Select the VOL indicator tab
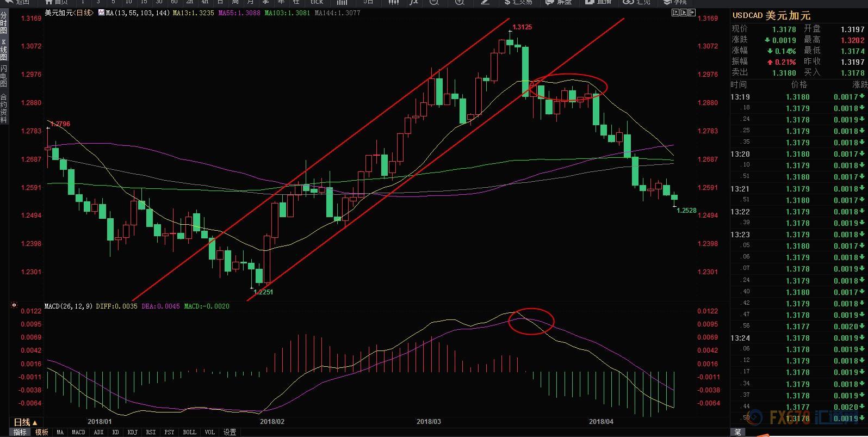Image resolution: width=868 pixels, height=437 pixels. click(x=209, y=432)
